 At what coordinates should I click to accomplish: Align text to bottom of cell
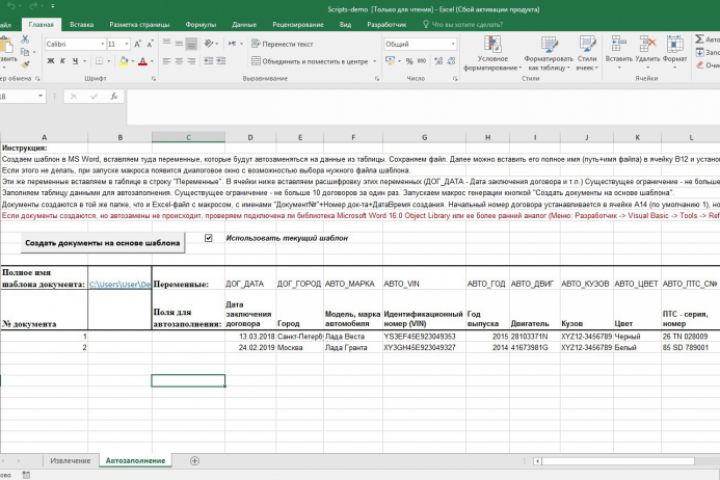pyautogui.click(x=191, y=44)
